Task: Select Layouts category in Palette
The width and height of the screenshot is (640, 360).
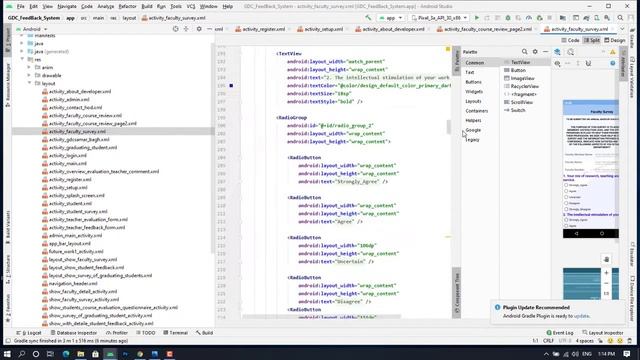Action: (473, 101)
